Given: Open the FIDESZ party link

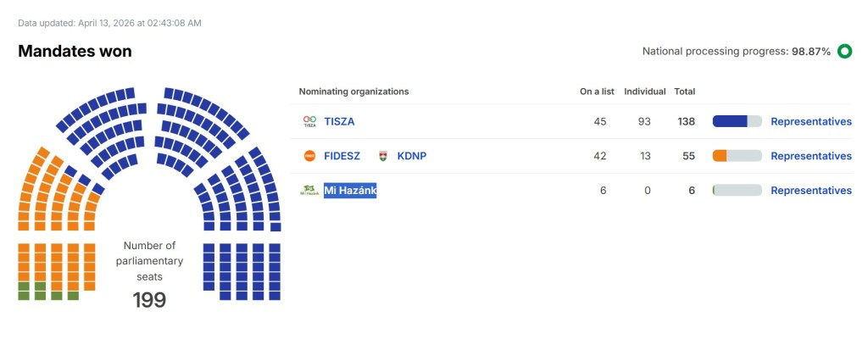Looking at the screenshot, I should (x=342, y=156).
